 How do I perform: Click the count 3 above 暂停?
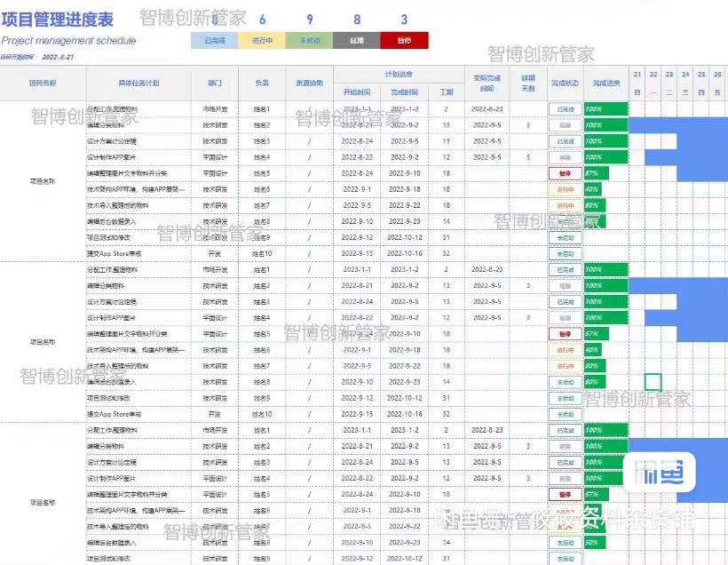(x=404, y=20)
